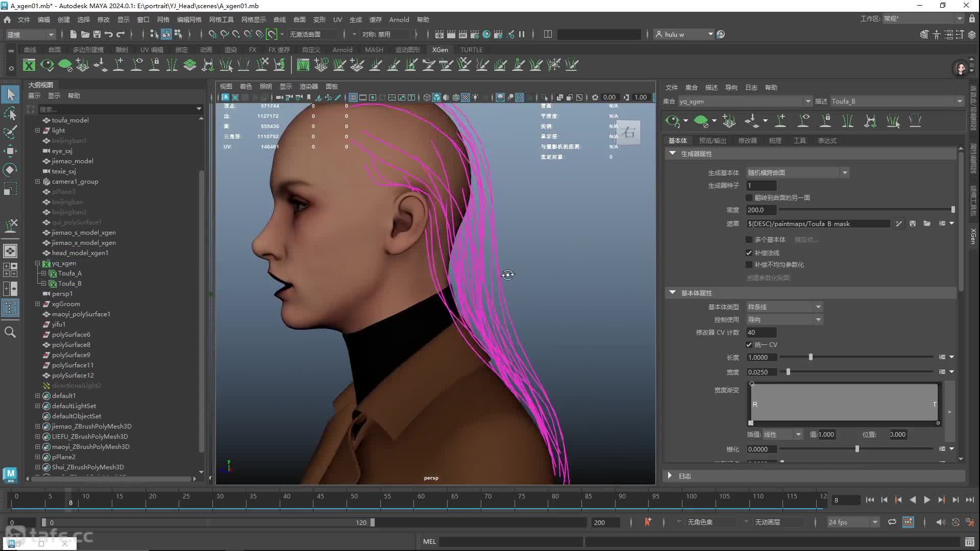Switch to the TURTLE shelf tab
Viewport: 980px width, 551px height.
point(471,49)
